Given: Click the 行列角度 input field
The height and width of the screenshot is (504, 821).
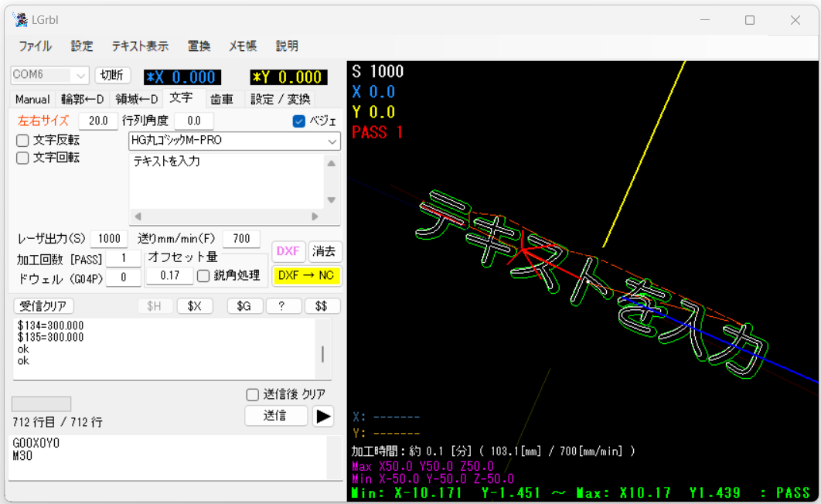Looking at the screenshot, I should 194,121.
